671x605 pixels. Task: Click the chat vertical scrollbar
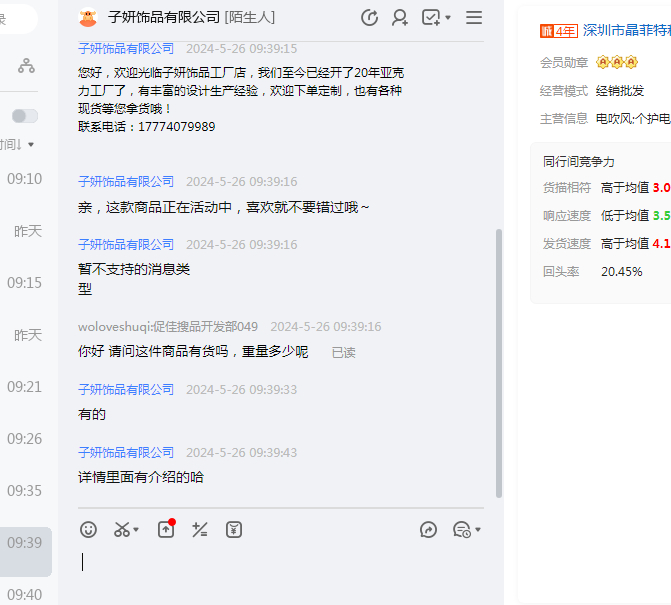tap(499, 363)
